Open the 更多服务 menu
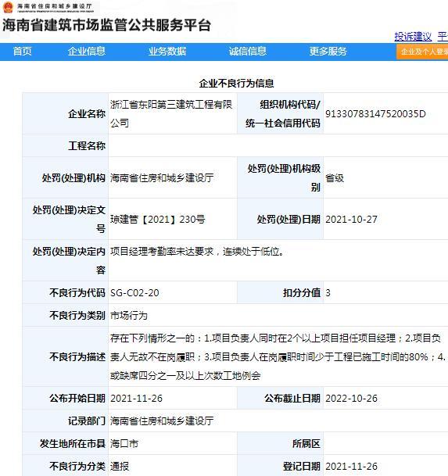448x476 pixels. (328, 52)
